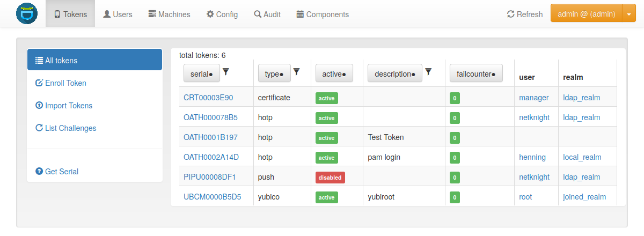Toggle active status for CRT00003E90 token

click(326, 98)
